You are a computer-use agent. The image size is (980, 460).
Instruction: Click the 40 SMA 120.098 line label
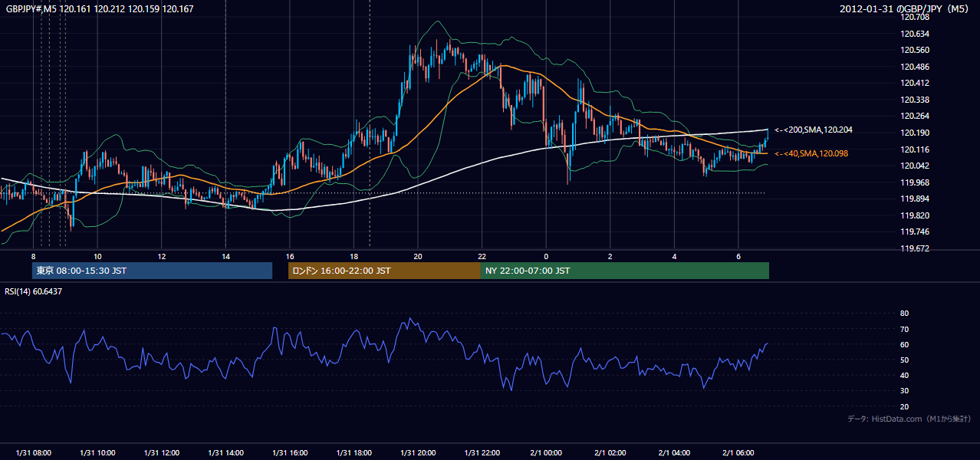[x=811, y=153]
